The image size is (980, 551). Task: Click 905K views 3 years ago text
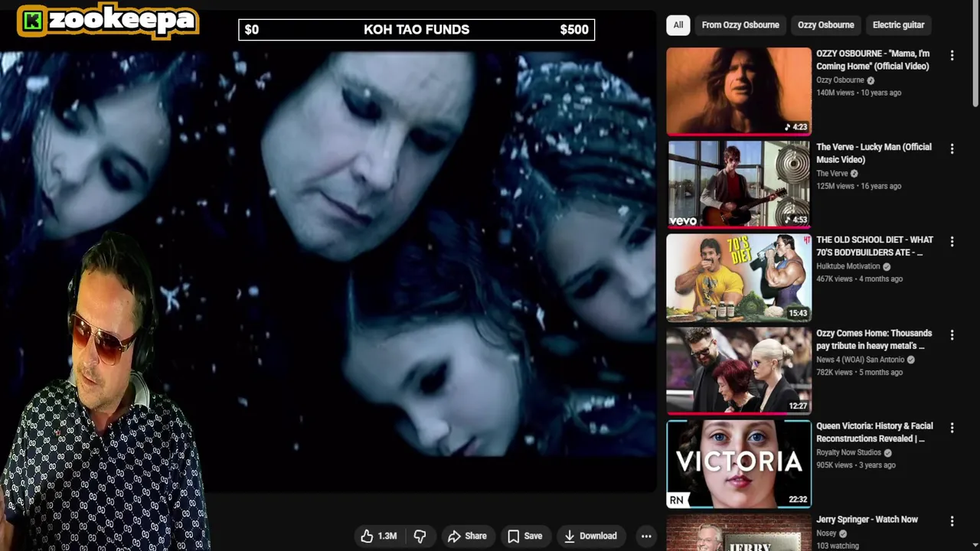click(x=855, y=465)
